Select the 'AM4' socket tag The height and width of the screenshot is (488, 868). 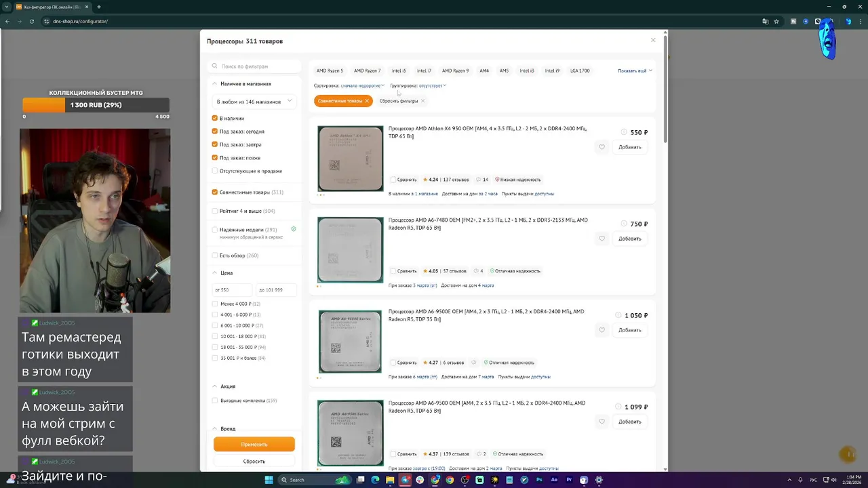[484, 70]
